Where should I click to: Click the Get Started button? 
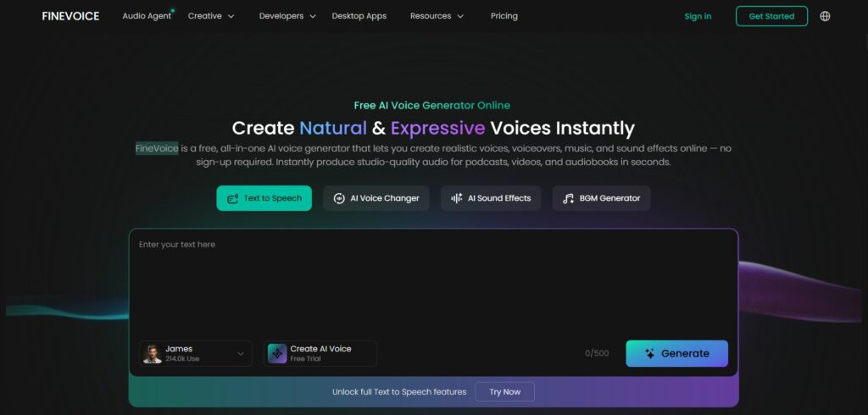tap(771, 16)
